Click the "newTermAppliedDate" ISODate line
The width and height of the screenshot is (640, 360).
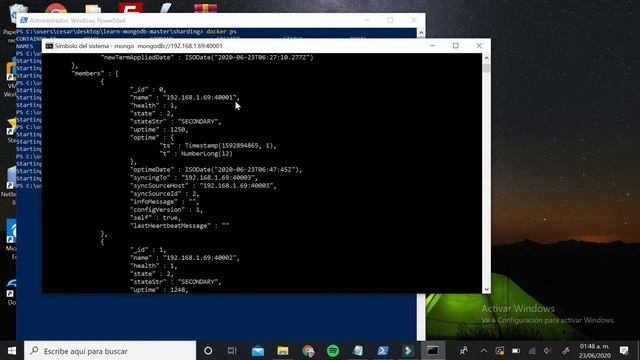207,58
